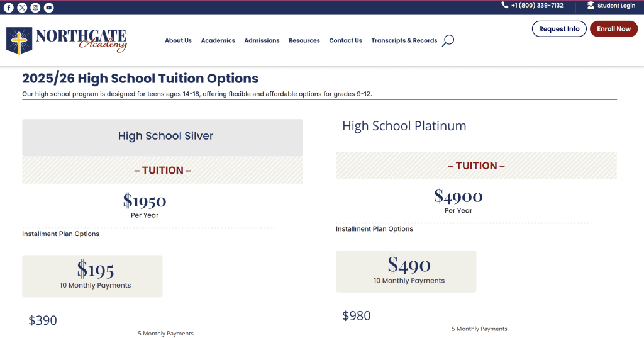Click the Student Login link

click(616, 6)
